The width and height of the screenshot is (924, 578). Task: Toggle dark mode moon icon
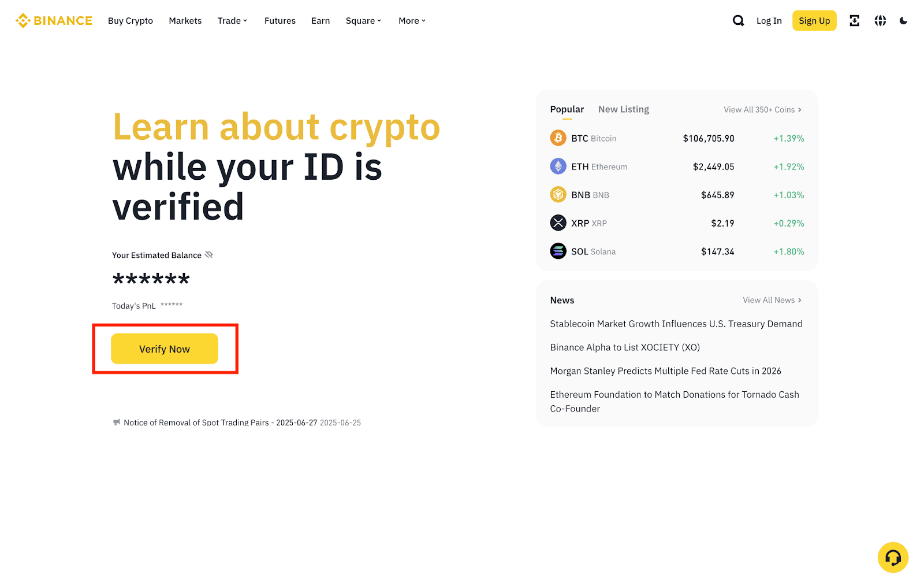(903, 21)
